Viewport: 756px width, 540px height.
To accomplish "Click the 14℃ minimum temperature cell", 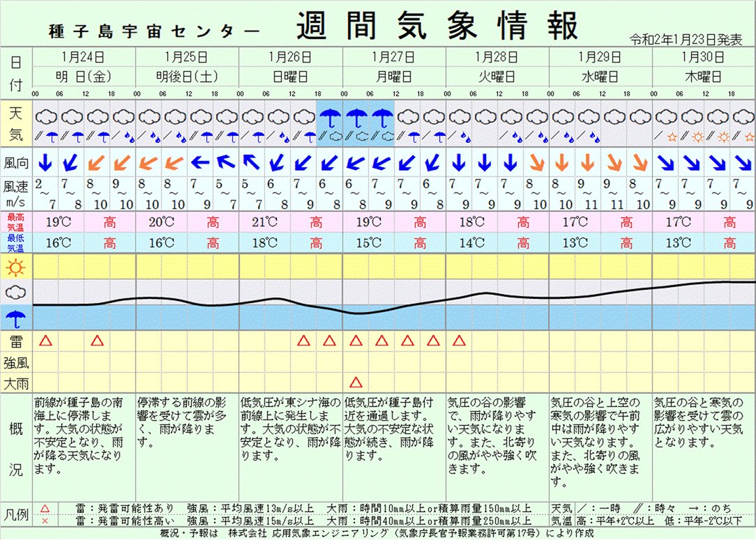I will [x=471, y=243].
